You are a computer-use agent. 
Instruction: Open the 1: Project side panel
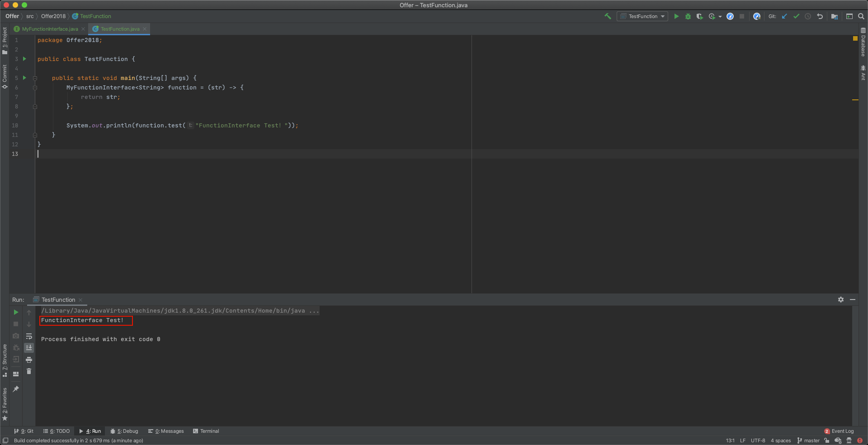coord(5,41)
